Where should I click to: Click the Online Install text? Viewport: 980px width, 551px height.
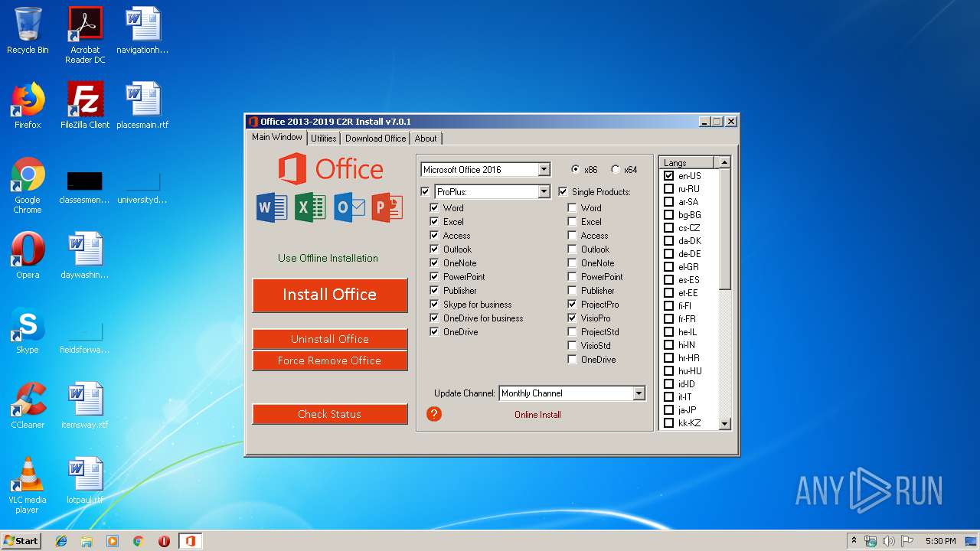pyautogui.click(x=537, y=415)
